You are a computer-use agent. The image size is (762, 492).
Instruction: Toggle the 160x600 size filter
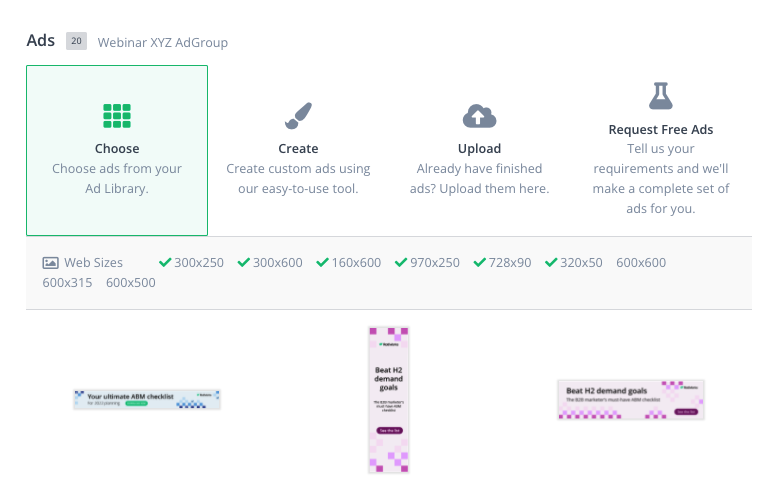(x=349, y=263)
